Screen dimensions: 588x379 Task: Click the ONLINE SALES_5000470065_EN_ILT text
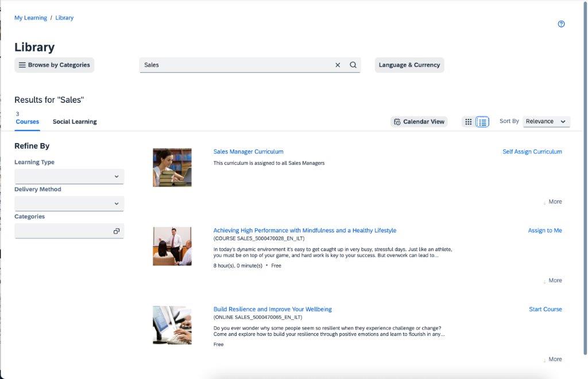point(258,317)
